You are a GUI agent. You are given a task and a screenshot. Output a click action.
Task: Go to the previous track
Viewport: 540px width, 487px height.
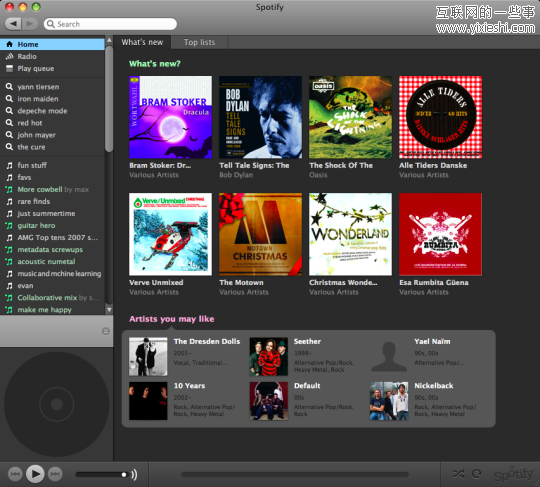pos(15,474)
